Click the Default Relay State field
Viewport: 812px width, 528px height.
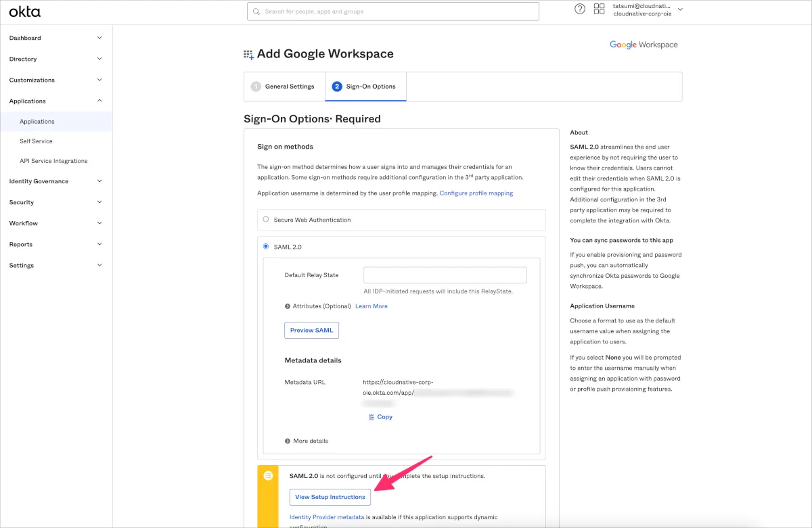(x=445, y=275)
